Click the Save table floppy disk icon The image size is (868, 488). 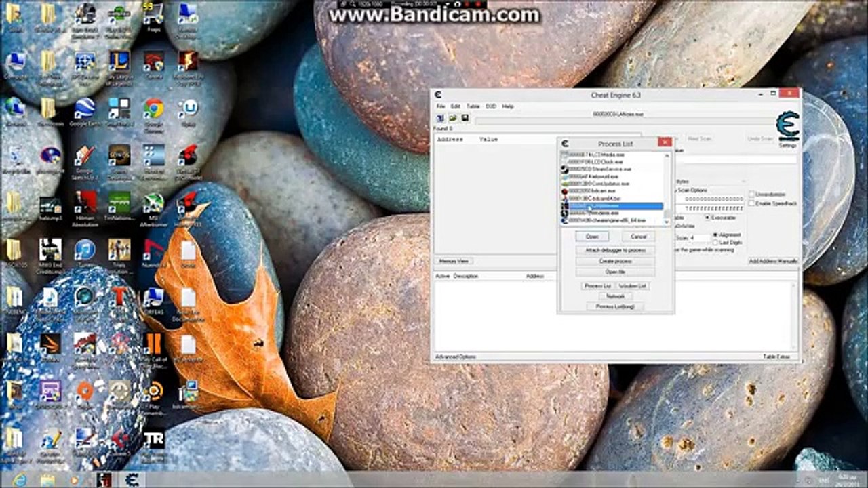(465, 118)
